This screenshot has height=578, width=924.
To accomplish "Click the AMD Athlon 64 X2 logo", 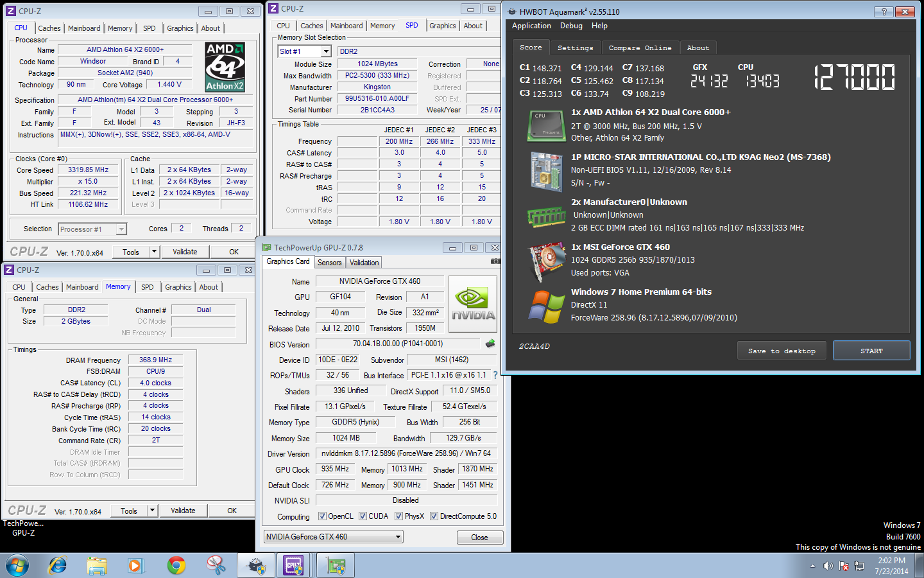I will 225,67.
